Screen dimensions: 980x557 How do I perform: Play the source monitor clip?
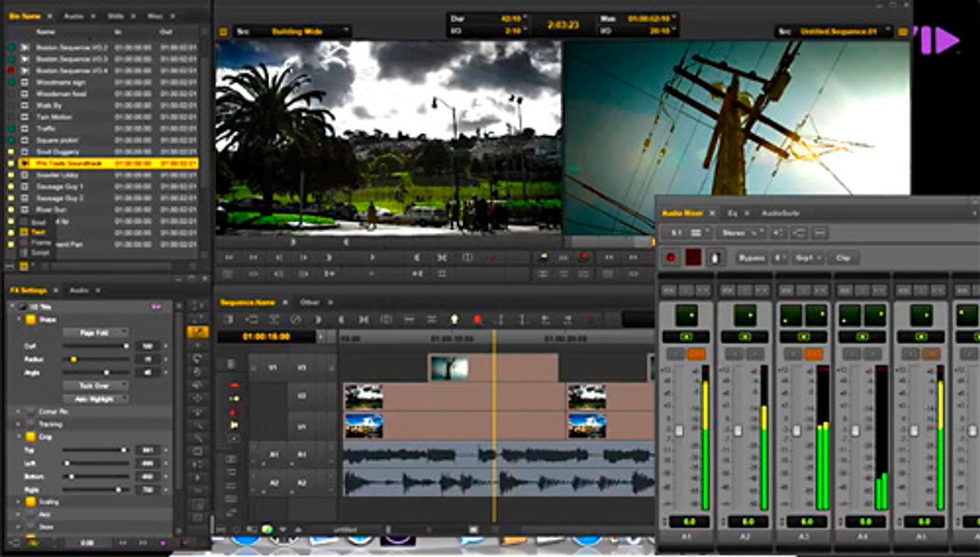point(372,257)
